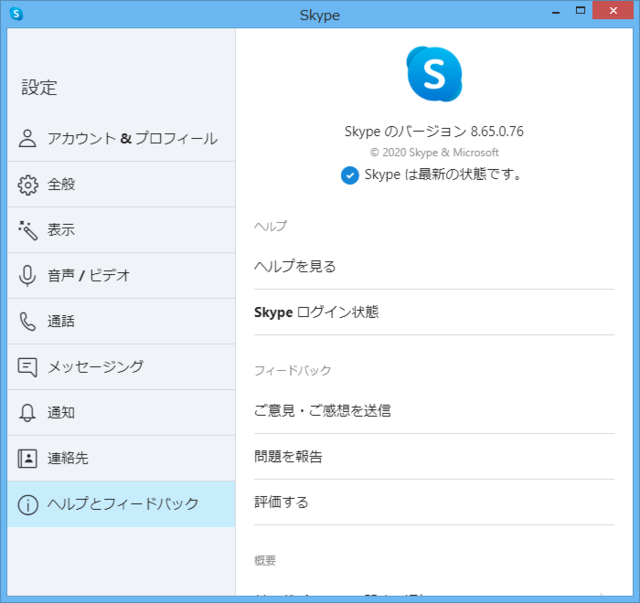The height and width of the screenshot is (603, 640).
Task: Click the 概要 section heading
Action: coord(265,561)
